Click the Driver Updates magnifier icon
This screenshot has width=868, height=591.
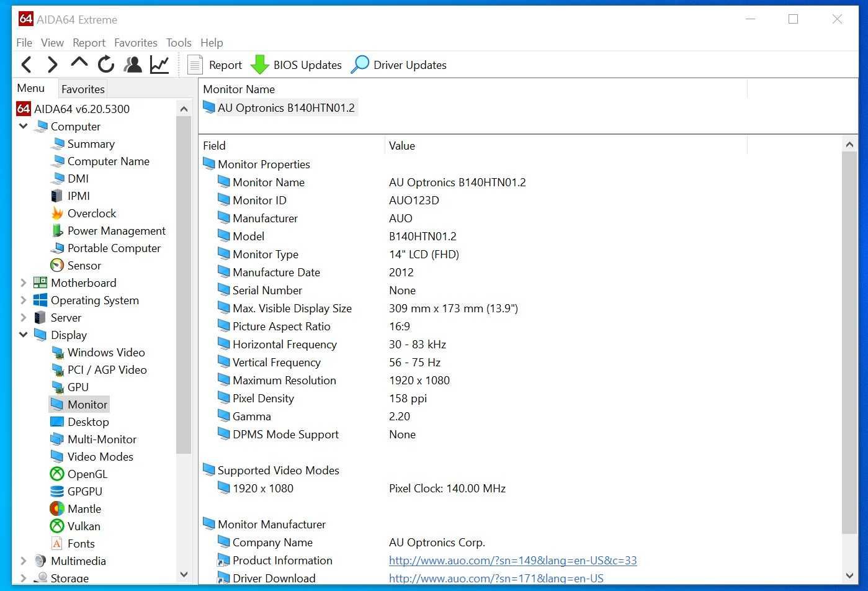(360, 65)
